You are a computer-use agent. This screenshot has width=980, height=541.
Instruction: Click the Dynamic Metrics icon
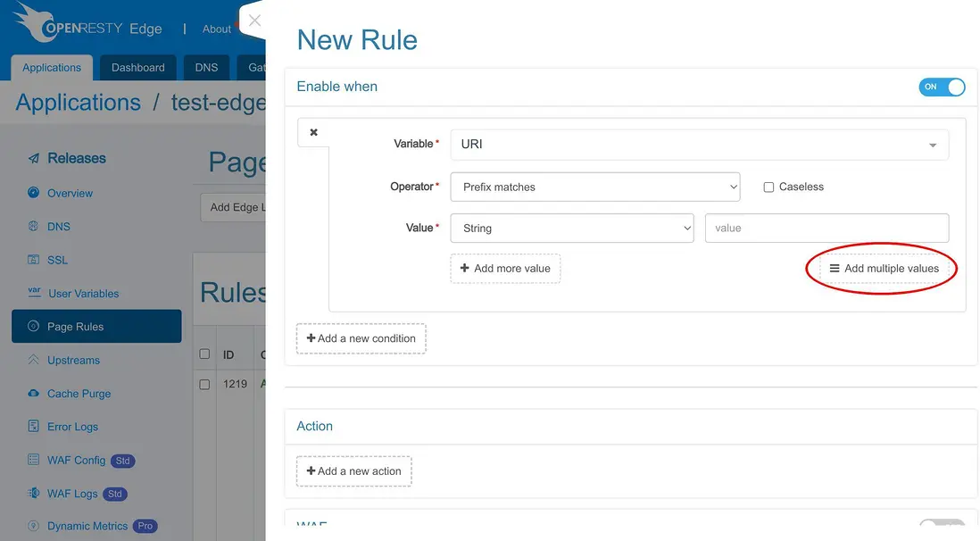click(x=34, y=526)
